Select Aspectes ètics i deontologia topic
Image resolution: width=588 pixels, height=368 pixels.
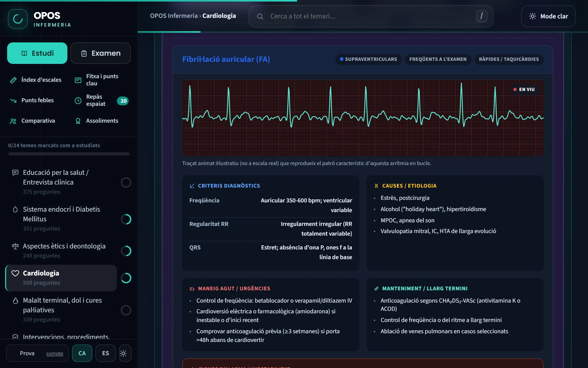pos(61,251)
